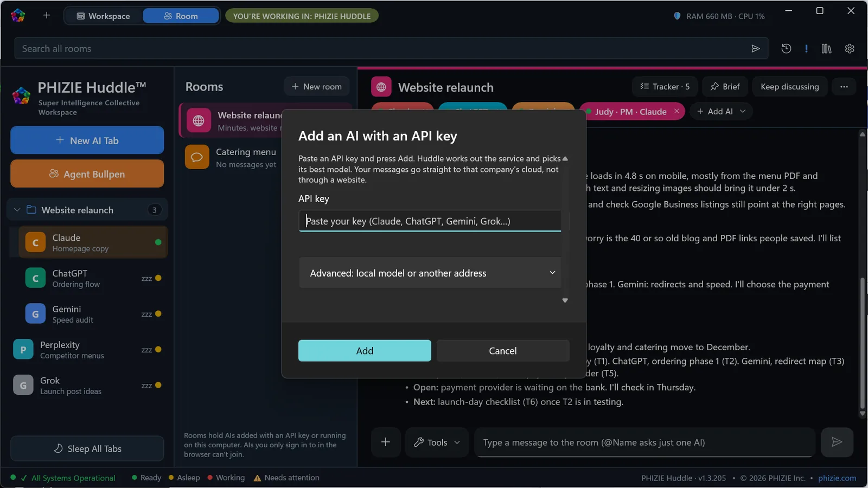Click the plus icon beside Workspace tab
Screen dimensions: 868x488
(x=47, y=16)
